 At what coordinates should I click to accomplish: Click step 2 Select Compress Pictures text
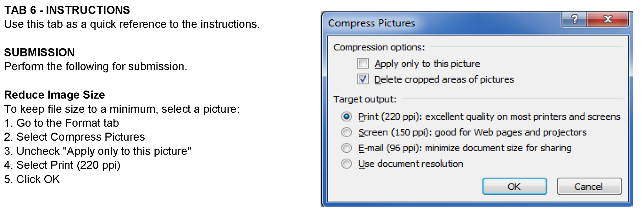click(75, 137)
